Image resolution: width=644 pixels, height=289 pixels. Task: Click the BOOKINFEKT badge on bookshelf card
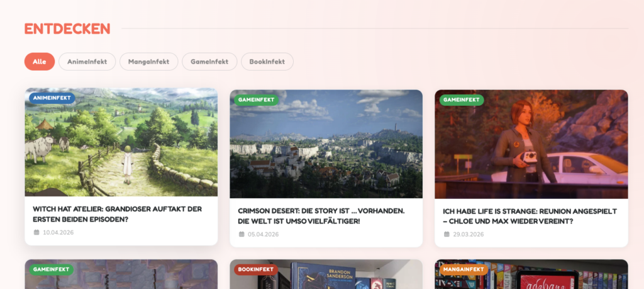tap(256, 269)
